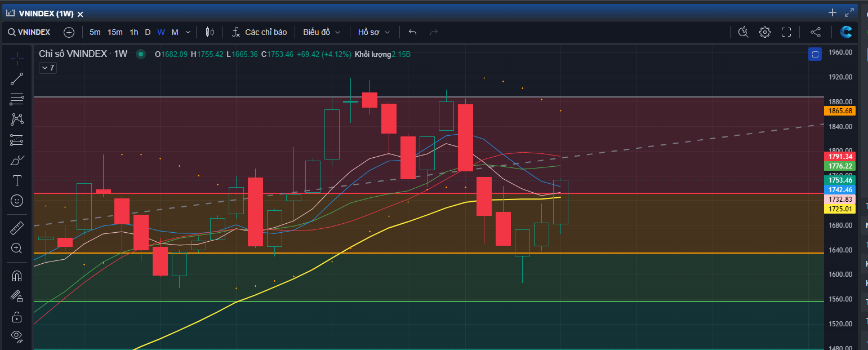Select the W weekly timeframe

click(x=161, y=32)
